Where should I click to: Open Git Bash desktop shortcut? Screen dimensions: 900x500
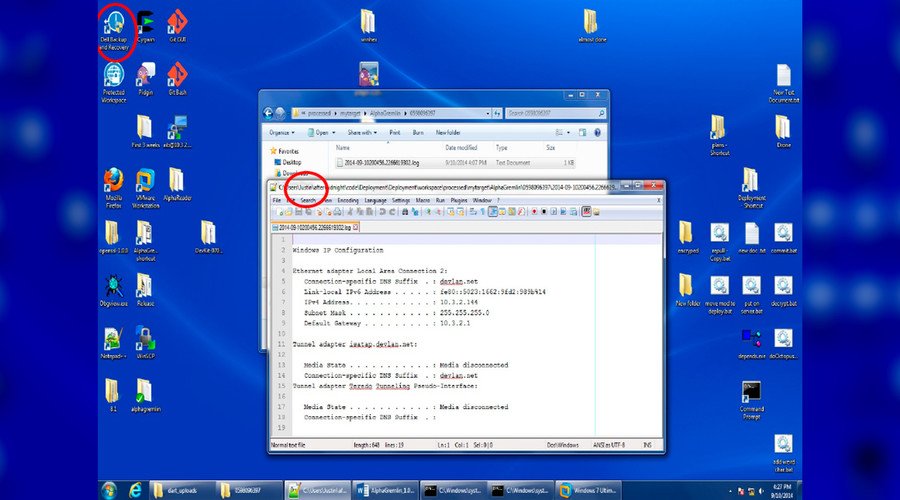coord(177,75)
